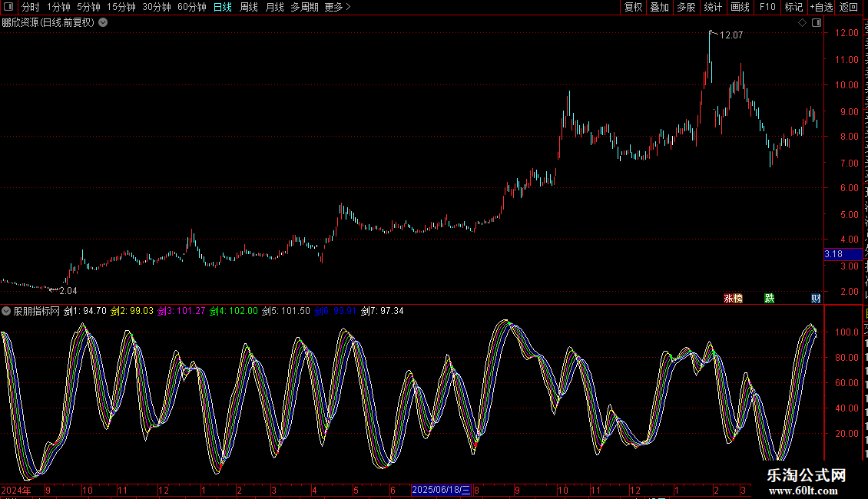Select the 15分钟 period tab
The width and height of the screenshot is (868, 499).
pyautogui.click(x=121, y=7)
